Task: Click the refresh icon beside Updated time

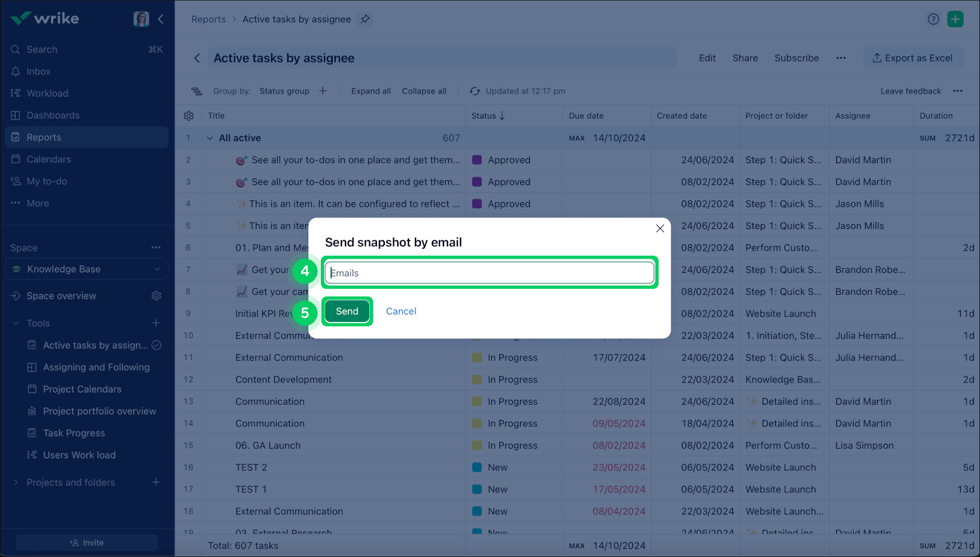Action: click(x=475, y=91)
